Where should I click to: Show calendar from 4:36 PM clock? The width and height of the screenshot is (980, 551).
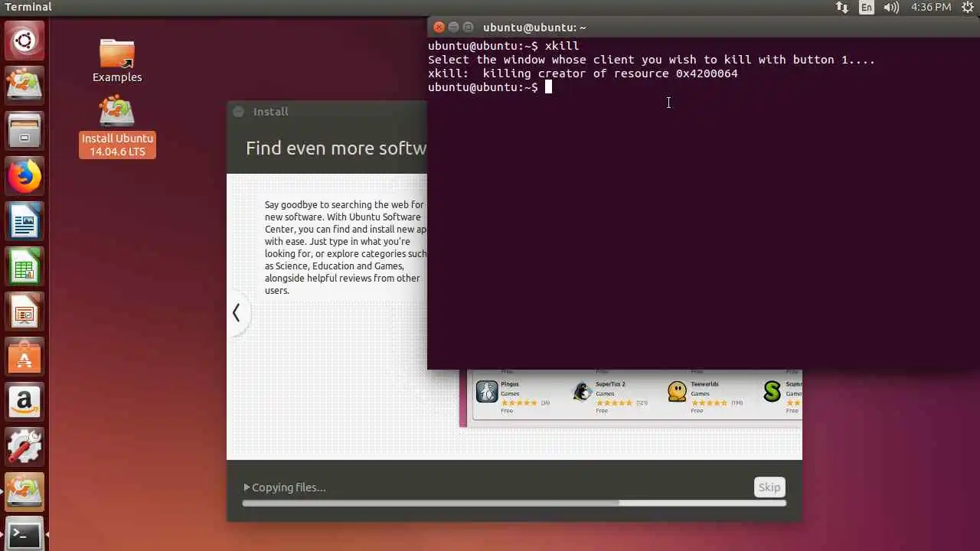(931, 8)
